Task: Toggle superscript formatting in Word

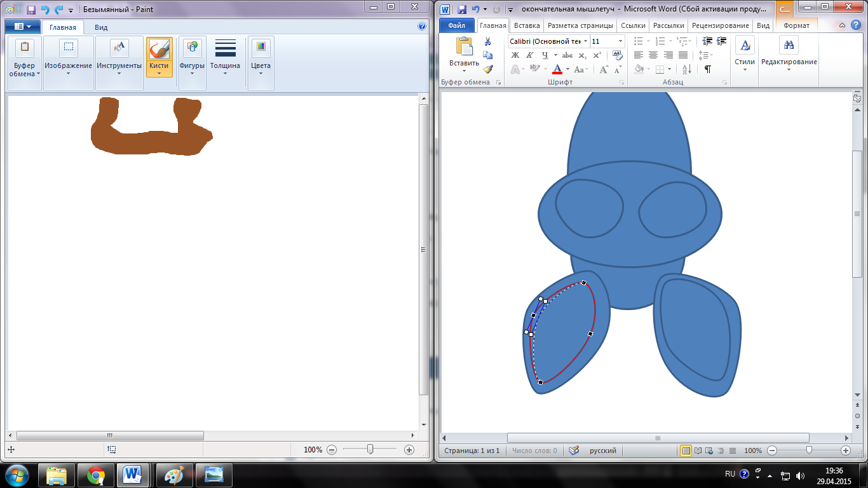Action: coord(597,55)
